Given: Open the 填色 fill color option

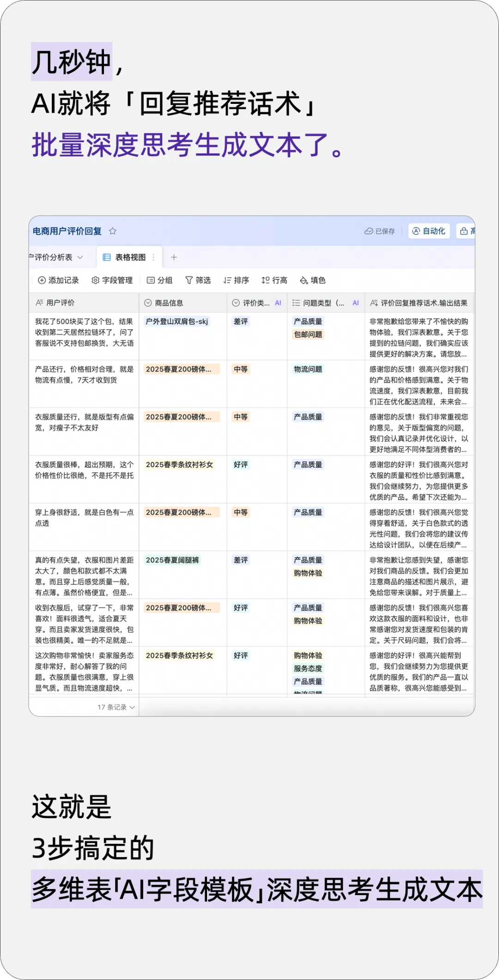Looking at the screenshot, I should (x=313, y=280).
